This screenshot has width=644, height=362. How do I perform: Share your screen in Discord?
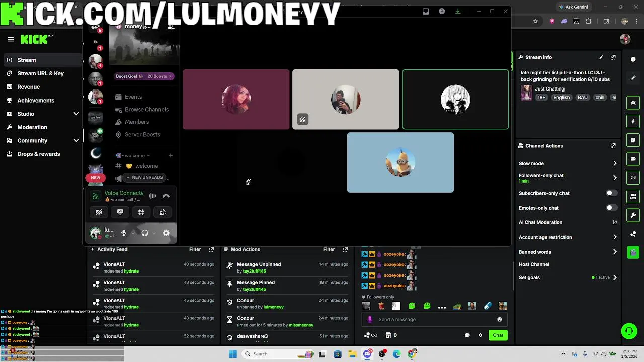[120, 212]
